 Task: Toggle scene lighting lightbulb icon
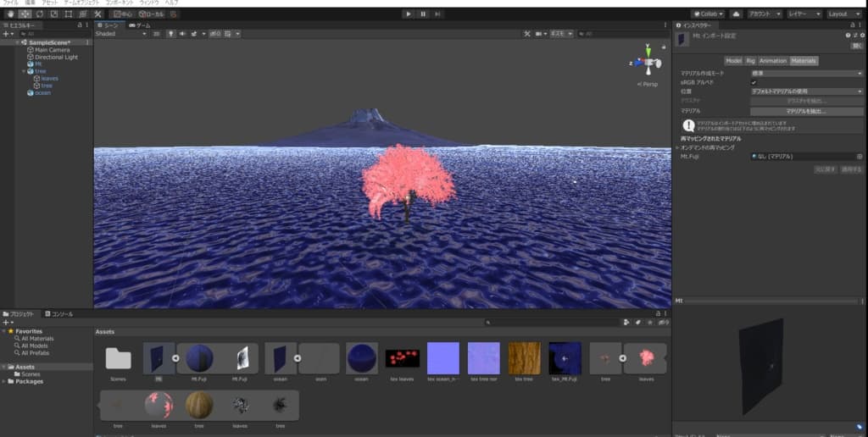pos(170,34)
